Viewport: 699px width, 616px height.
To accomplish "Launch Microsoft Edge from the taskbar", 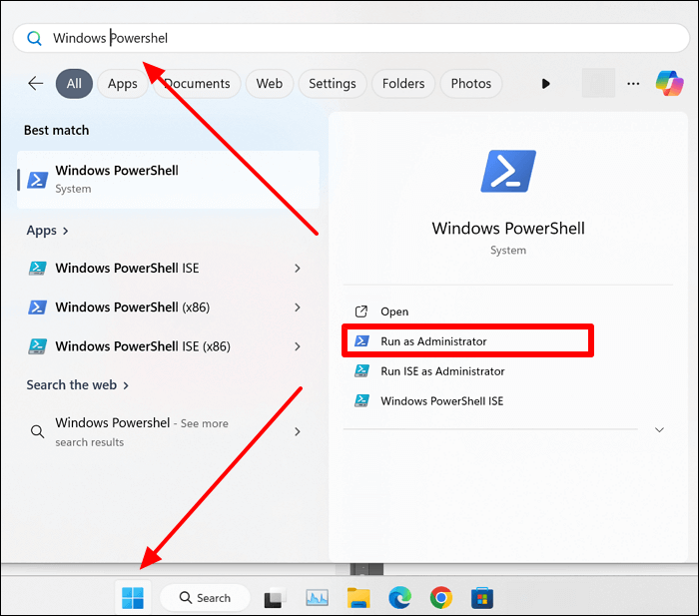I will (x=399, y=598).
